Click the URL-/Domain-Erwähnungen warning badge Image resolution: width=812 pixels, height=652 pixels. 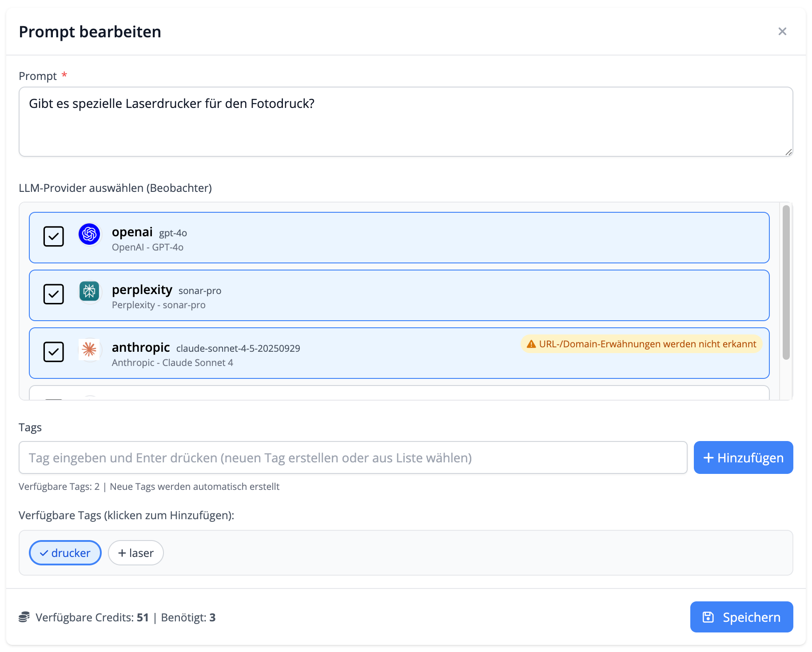[641, 344]
